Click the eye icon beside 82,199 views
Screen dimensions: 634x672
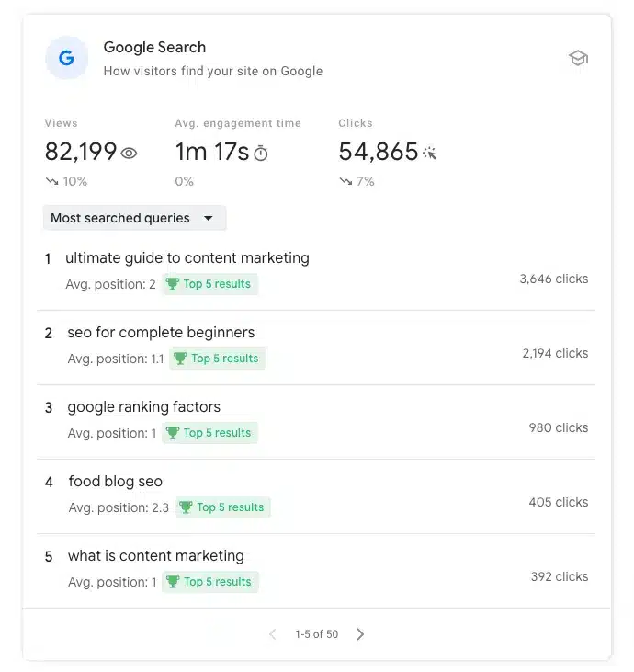[x=129, y=153]
